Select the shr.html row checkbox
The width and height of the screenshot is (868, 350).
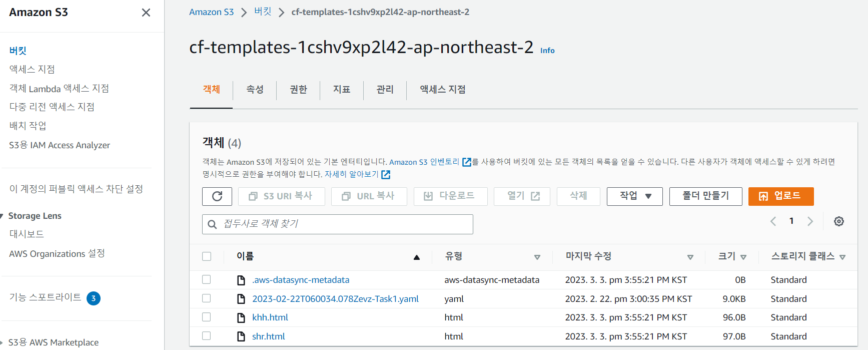tap(207, 336)
